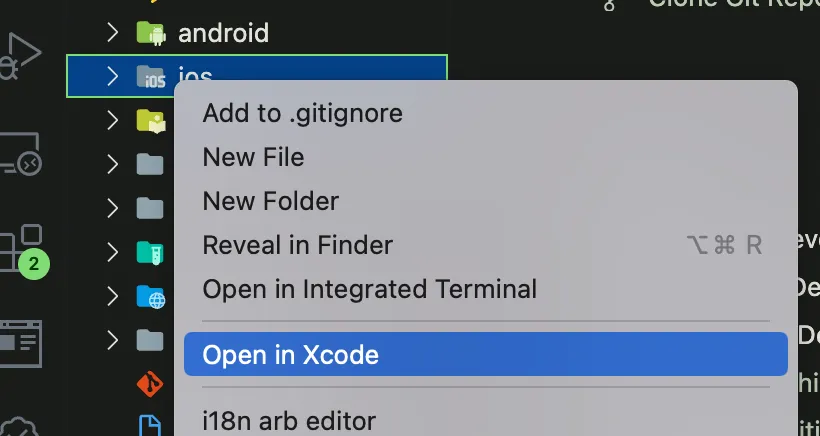Image resolution: width=820 pixels, height=436 pixels.
Task: Open the Extensions view with badge 2
Action: coord(24,251)
